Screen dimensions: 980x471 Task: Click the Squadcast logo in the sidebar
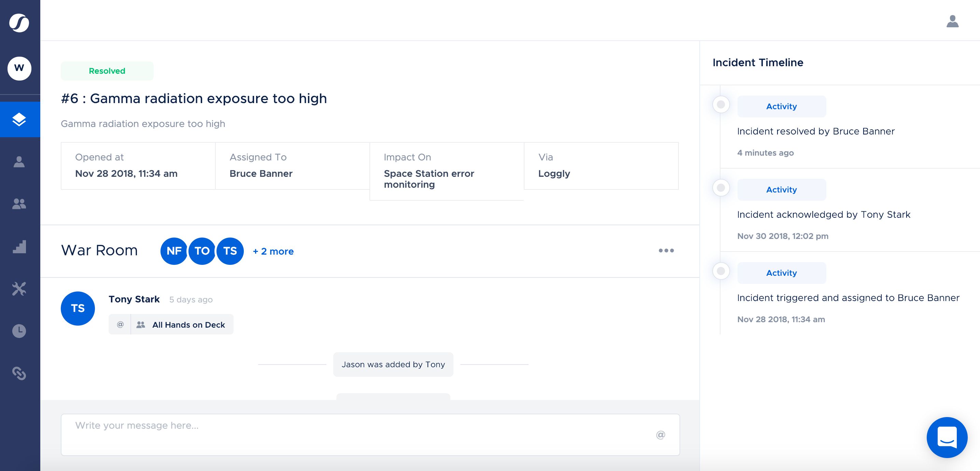19,23
